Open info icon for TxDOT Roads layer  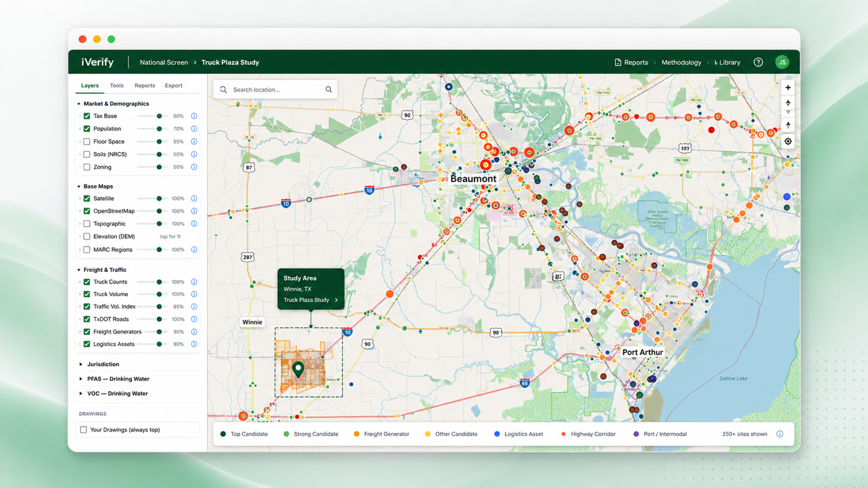click(x=194, y=319)
